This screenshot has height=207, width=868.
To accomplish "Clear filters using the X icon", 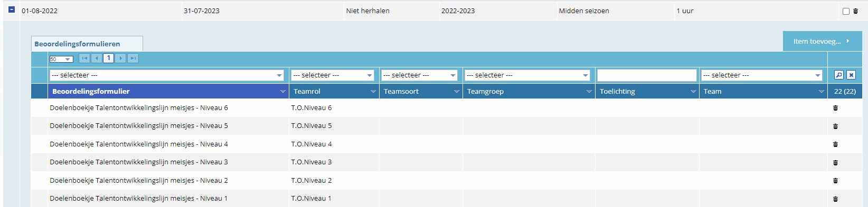I will [851, 75].
